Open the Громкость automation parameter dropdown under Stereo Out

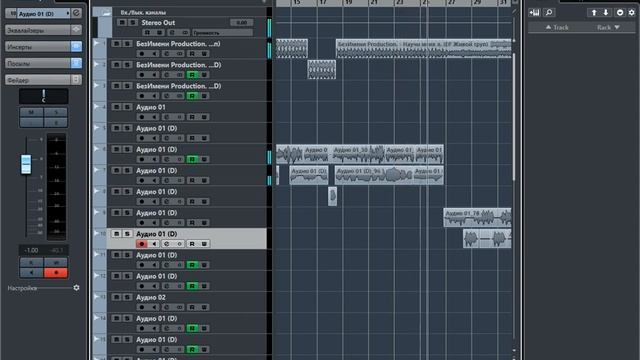coord(223,32)
